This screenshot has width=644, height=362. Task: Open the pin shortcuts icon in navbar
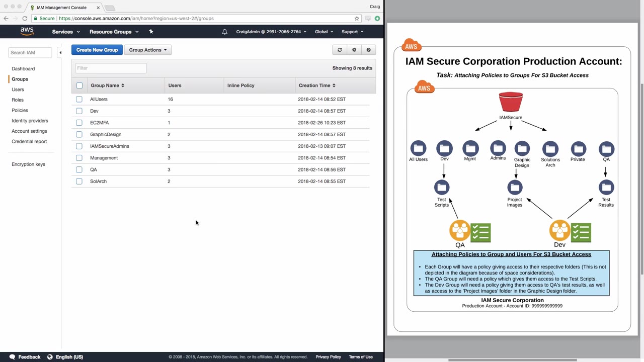click(x=151, y=32)
